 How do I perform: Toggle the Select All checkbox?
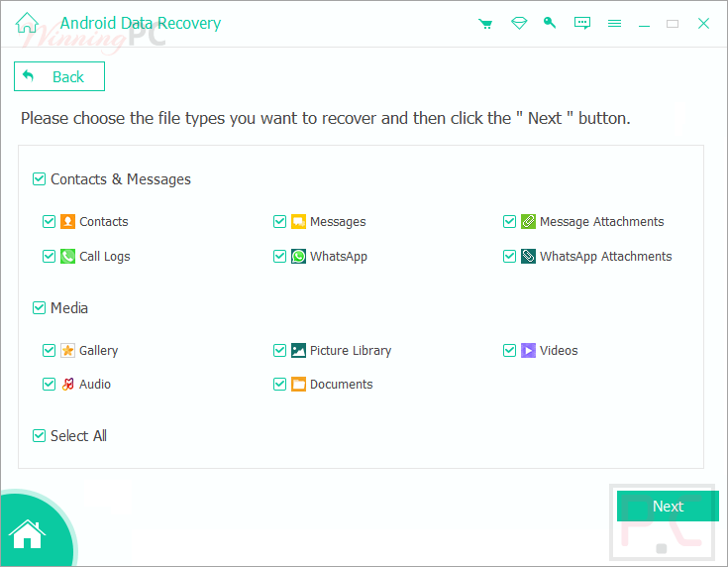pos(39,435)
